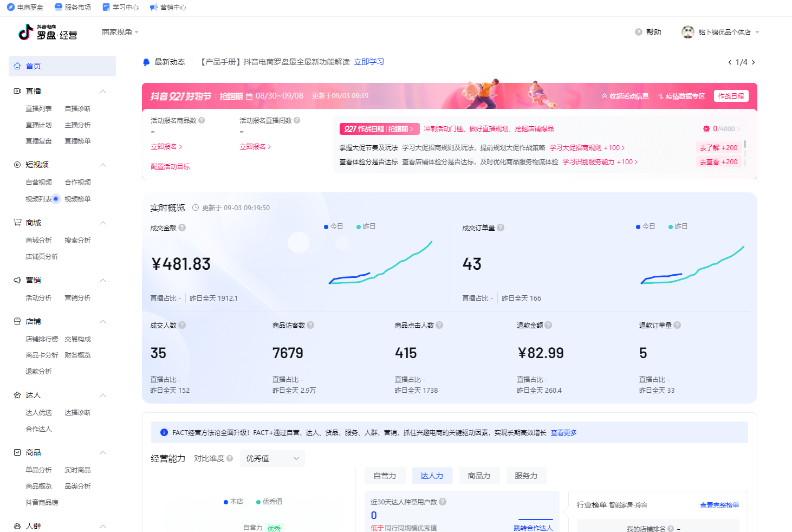Collapse the 商城 sidebar section
The image size is (792, 532).
tap(103, 223)
